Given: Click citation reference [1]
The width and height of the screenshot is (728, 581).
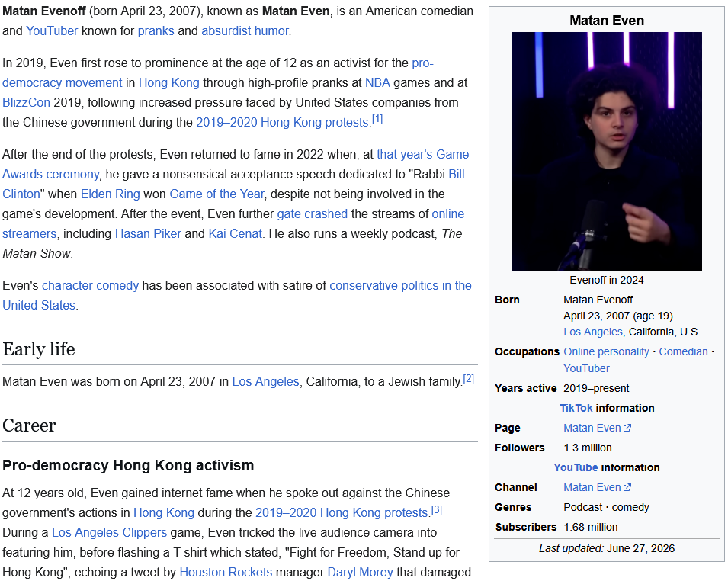Looking at the screenshot, I should point(377,120).
